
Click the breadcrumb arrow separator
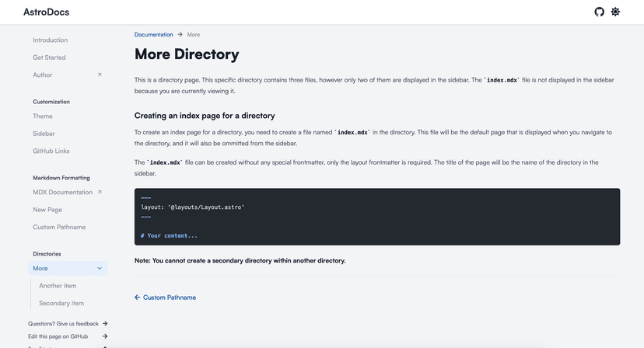coord(180,34)
